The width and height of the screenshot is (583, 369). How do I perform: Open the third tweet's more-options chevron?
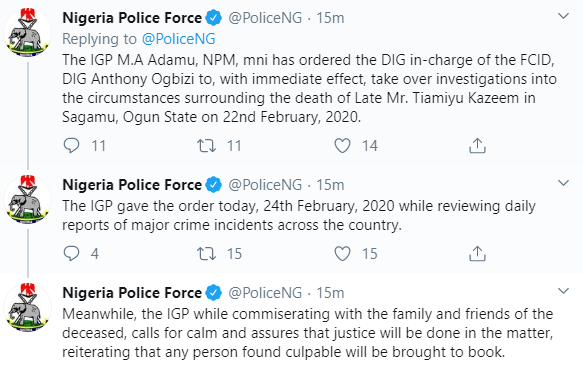(564, 291)
